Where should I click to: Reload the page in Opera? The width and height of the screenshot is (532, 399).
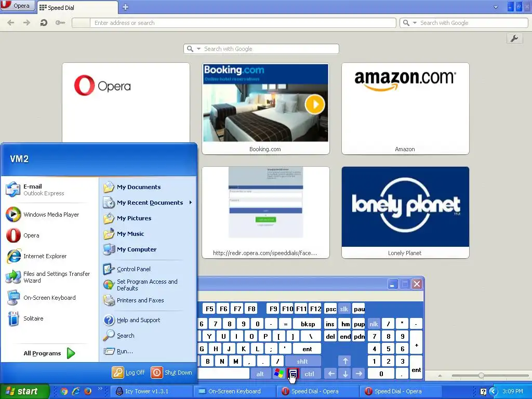coord(44,23)
